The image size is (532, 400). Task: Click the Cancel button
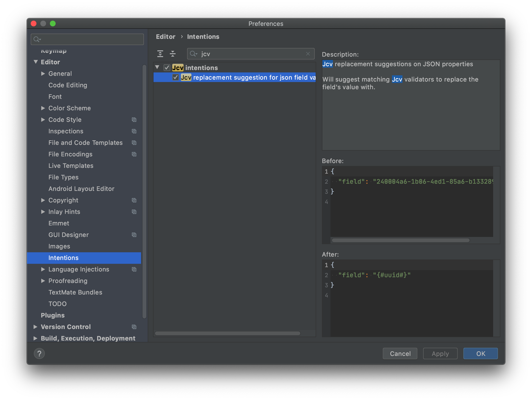pos(400,353)
